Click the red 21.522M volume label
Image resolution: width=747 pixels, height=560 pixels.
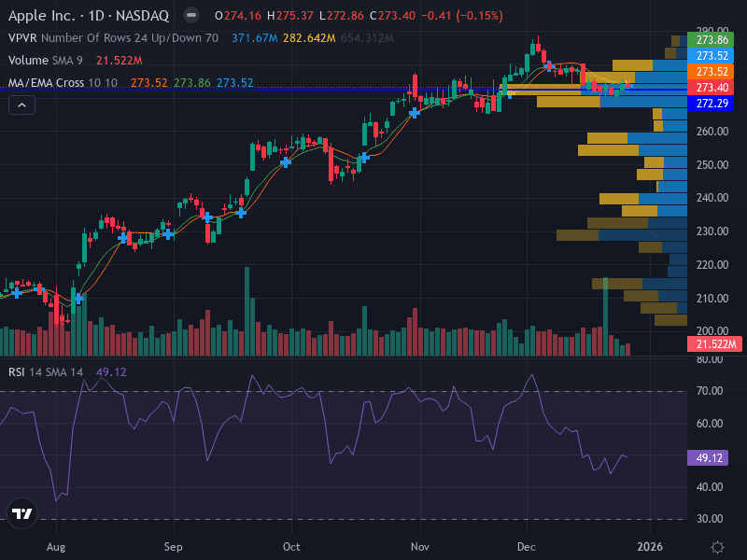pyautogui.click(x=714, y=344)
